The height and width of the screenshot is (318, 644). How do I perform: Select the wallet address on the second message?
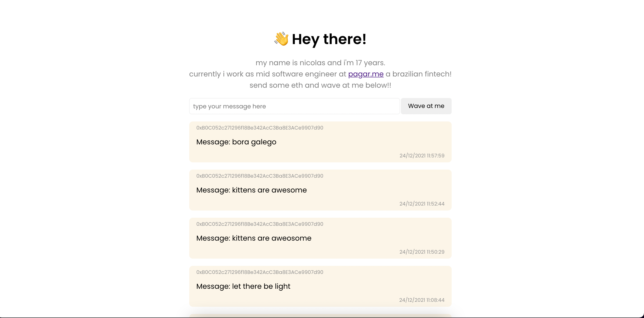point(260,176)
